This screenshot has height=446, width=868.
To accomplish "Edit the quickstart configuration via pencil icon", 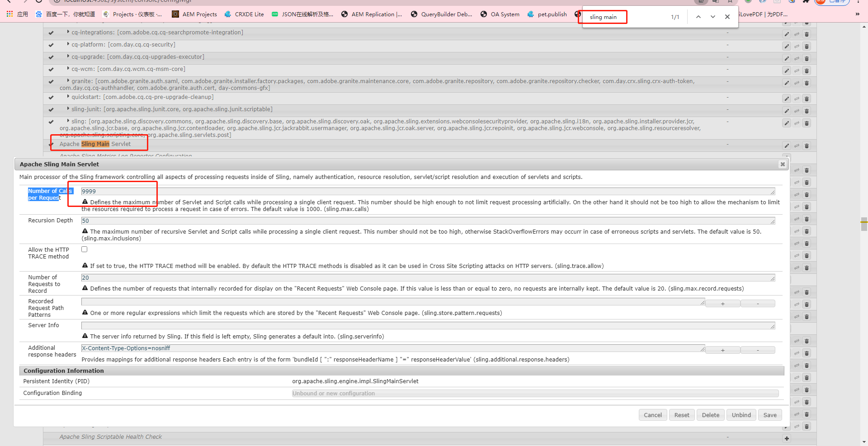I will (787, 99).
